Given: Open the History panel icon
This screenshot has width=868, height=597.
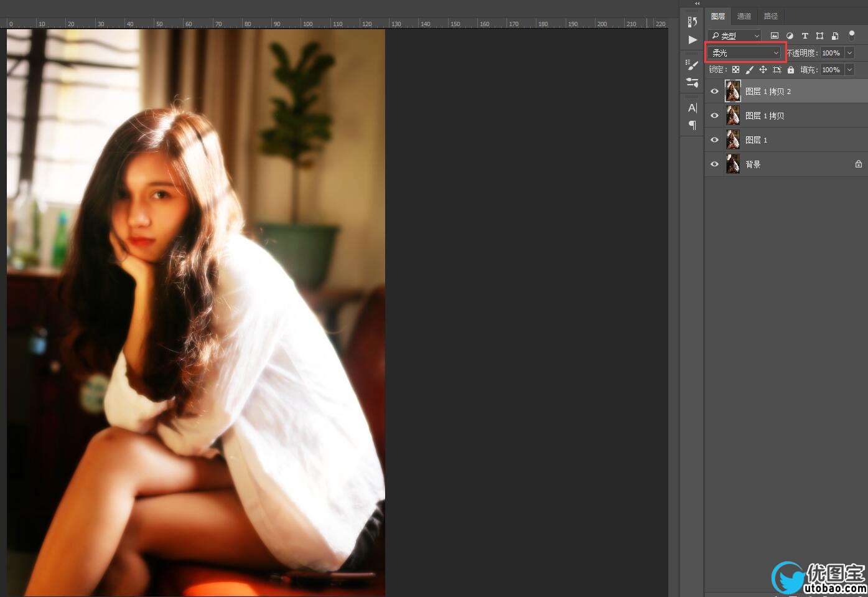Looking at the screenshot, I should point(693,22).
